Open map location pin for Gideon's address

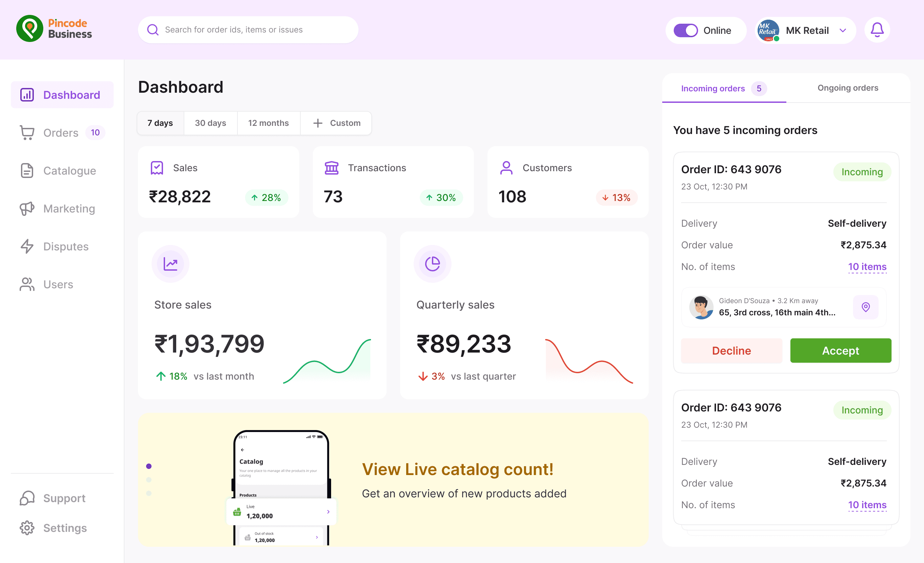tap(865, 307)
